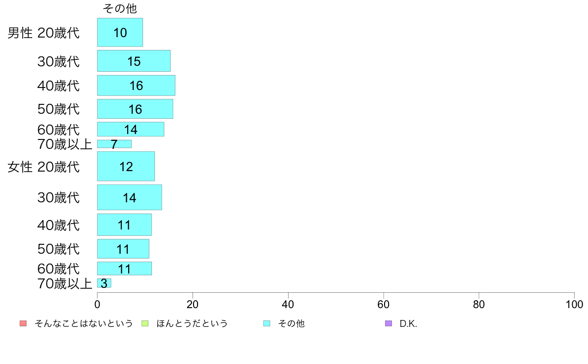Click the 40 tick on the axis
The image size is (588, 364).
coord(288,304)
